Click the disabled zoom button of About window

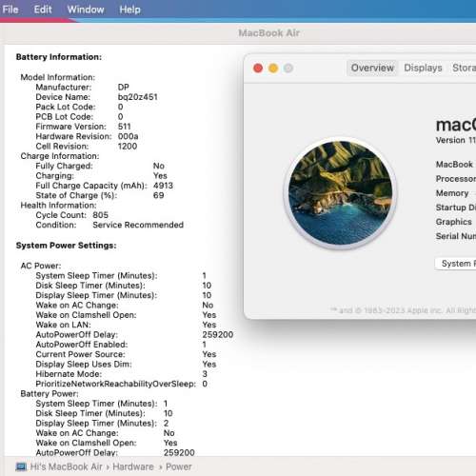click(288, 68)
